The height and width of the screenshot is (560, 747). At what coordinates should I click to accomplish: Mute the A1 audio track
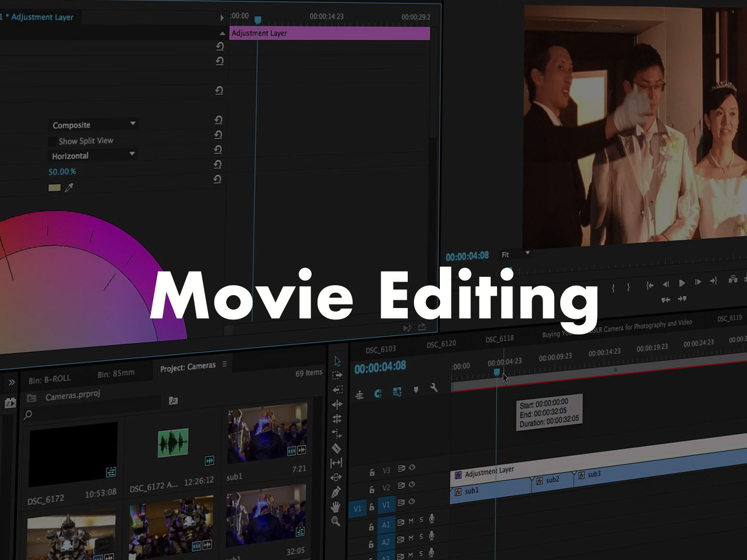click(x=411, y=521)
